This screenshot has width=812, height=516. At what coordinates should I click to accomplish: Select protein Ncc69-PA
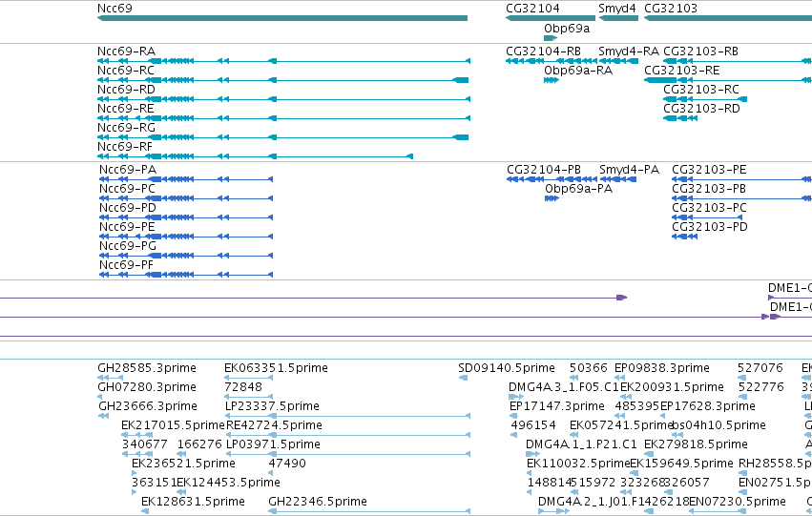[186, 179]
